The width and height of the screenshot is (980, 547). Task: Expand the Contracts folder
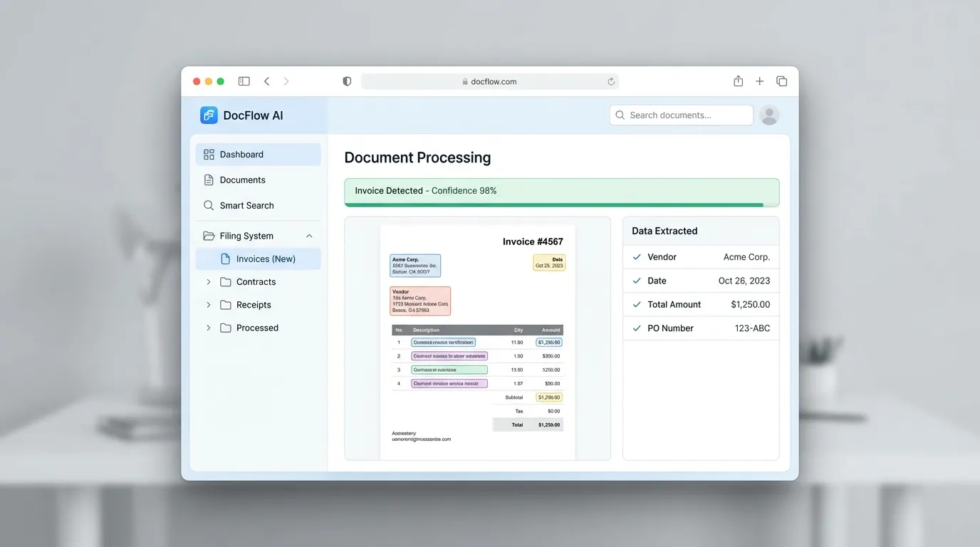[209, 282]
